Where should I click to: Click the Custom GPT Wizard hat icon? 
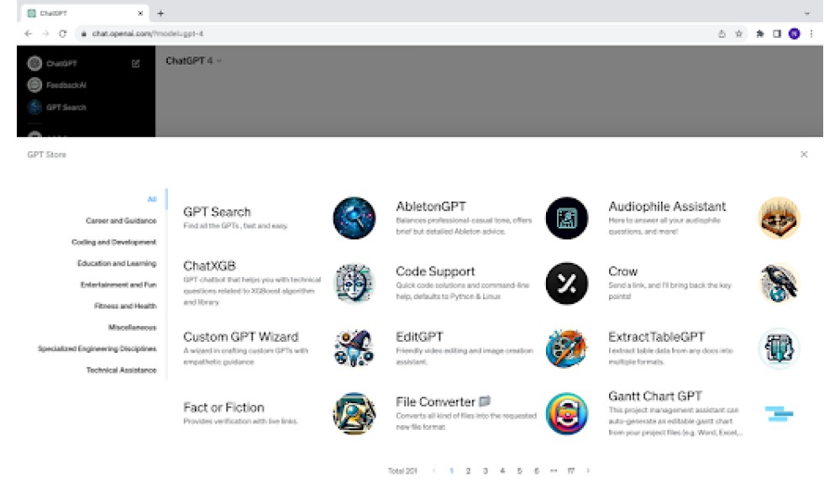point(354,349)
